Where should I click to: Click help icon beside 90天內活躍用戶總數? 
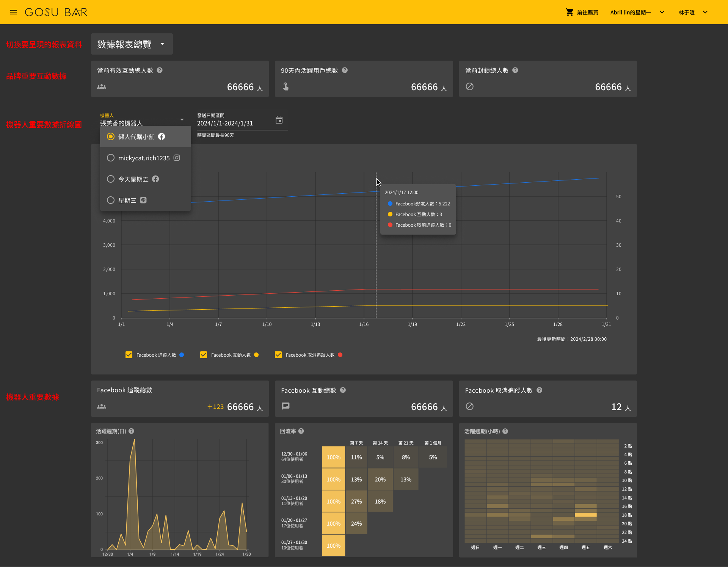(345, 70)
